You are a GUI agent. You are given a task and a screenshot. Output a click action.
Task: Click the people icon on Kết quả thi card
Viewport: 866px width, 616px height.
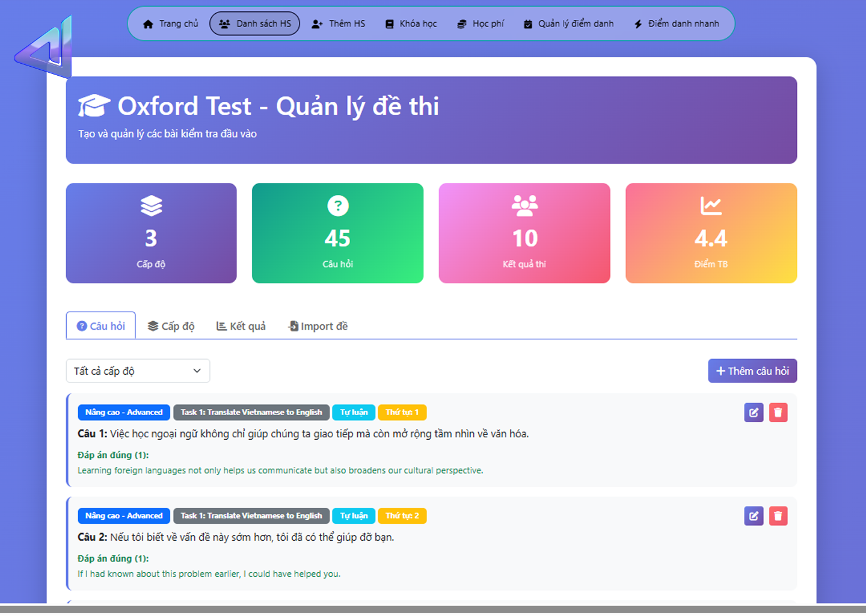(x=524, y=206)
